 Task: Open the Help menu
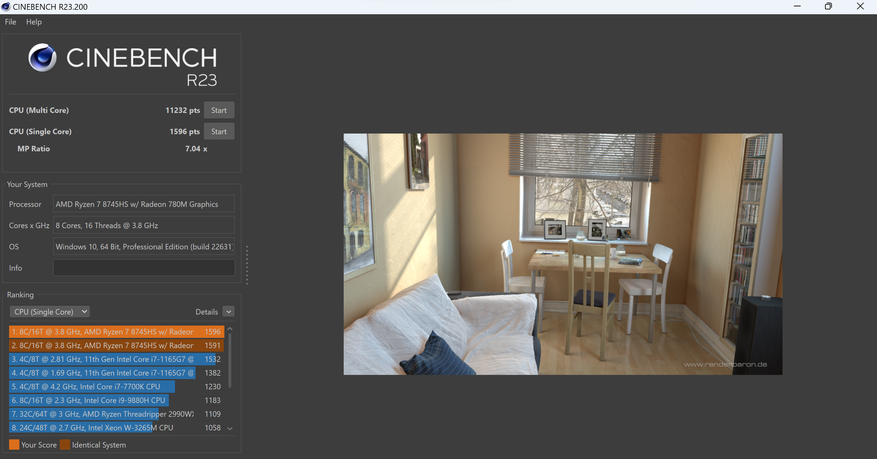(x=34, y=22)
